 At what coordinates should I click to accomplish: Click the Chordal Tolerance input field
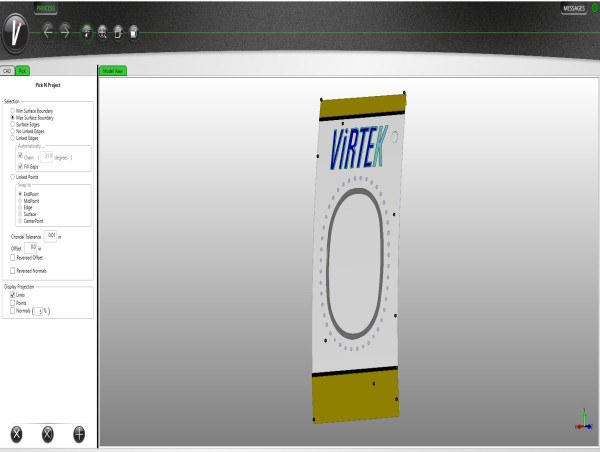point(50,236)
